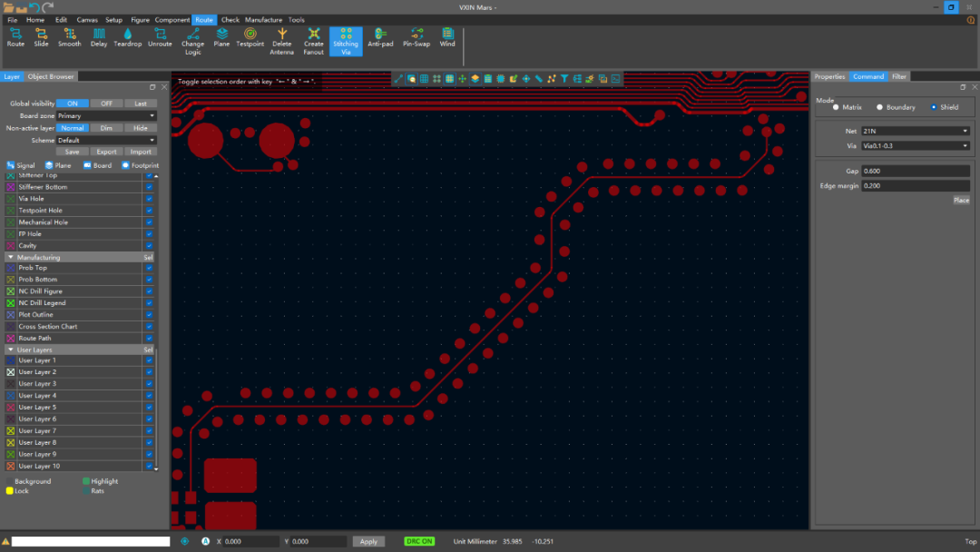This screenshot has height=552, width=980.
Task: Toggle User Layer 1 visibility checkbox
Action: [x=149, y=360]
